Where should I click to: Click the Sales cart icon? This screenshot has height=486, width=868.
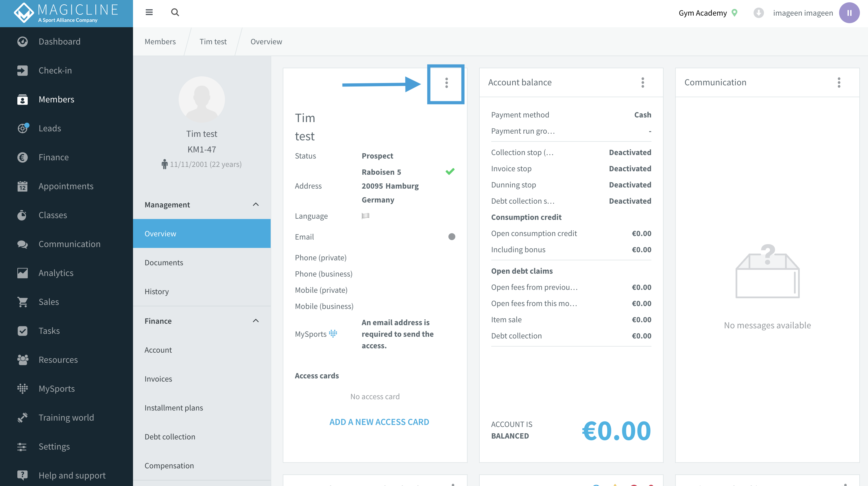click(x=23, y=302)
